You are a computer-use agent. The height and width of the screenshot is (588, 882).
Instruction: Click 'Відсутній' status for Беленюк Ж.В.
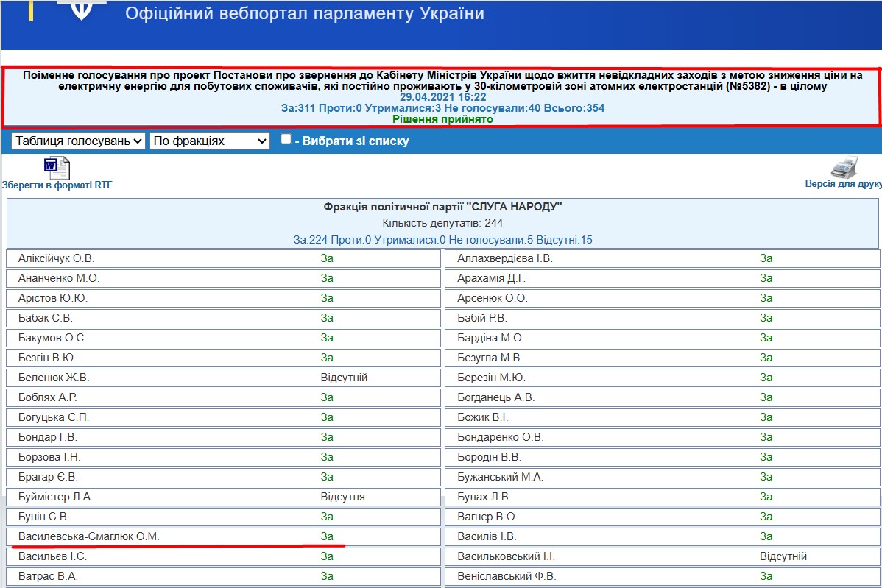(345, 378)
